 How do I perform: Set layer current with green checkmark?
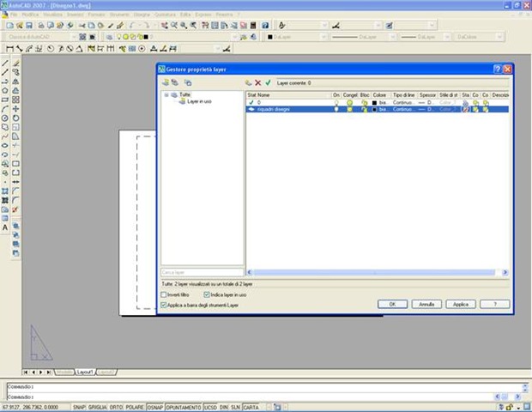pos(268,82)
